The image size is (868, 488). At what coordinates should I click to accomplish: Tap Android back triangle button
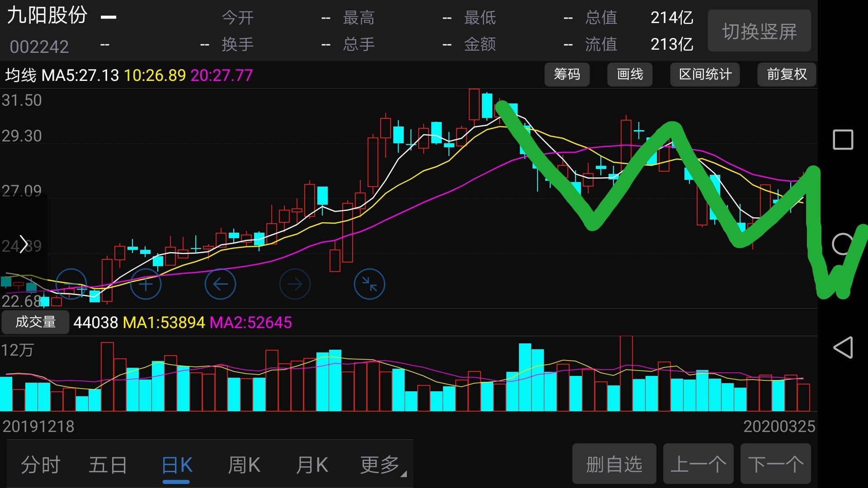click(x=843, y=347)
